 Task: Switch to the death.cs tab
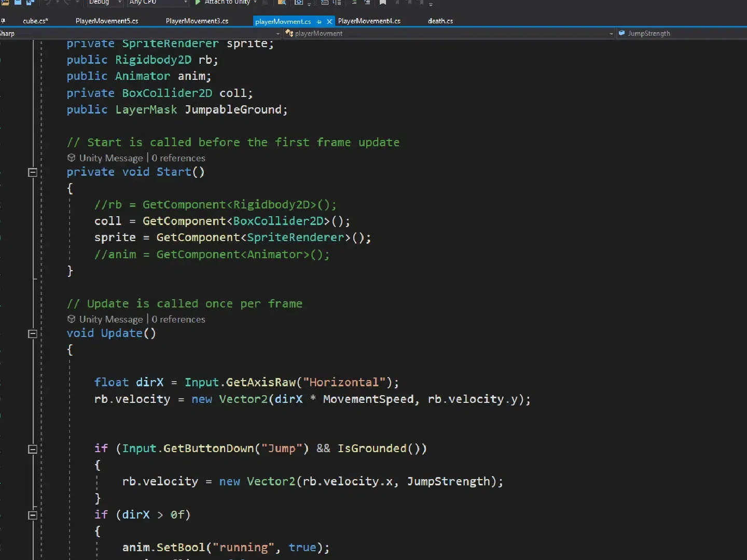click(440, 21)
